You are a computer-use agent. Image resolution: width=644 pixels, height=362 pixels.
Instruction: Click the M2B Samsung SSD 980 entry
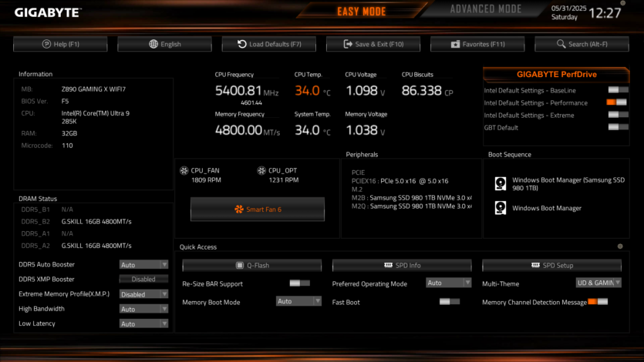[412, 198]
